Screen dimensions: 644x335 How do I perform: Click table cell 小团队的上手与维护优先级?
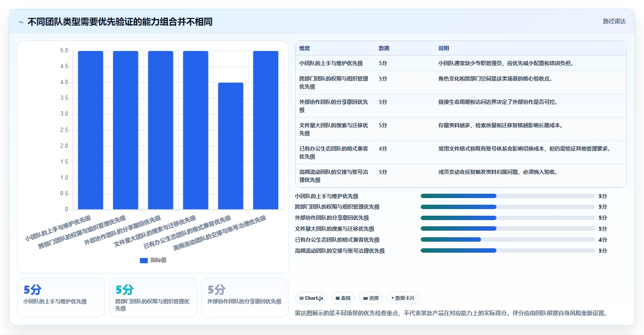[x=331, y=63]
